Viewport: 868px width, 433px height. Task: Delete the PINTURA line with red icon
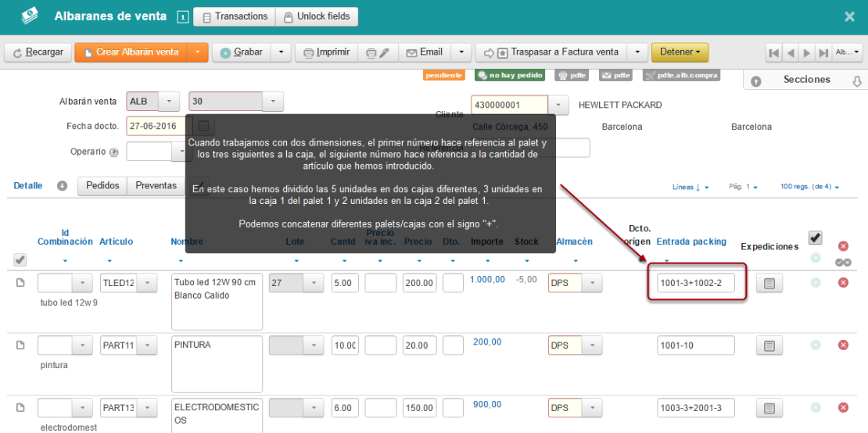843,345
